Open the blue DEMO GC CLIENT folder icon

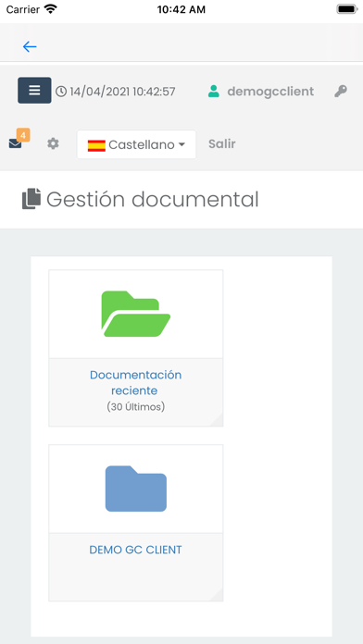[136, 489]
